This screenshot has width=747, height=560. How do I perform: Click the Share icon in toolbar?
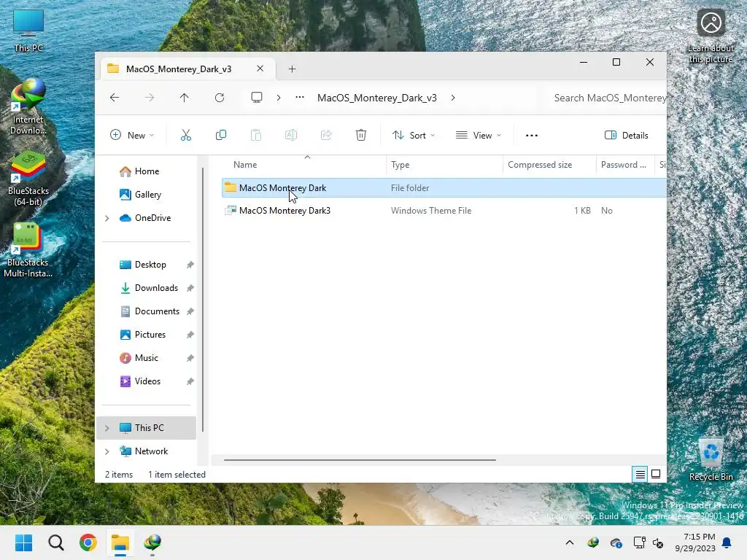(x=326, y=135)
